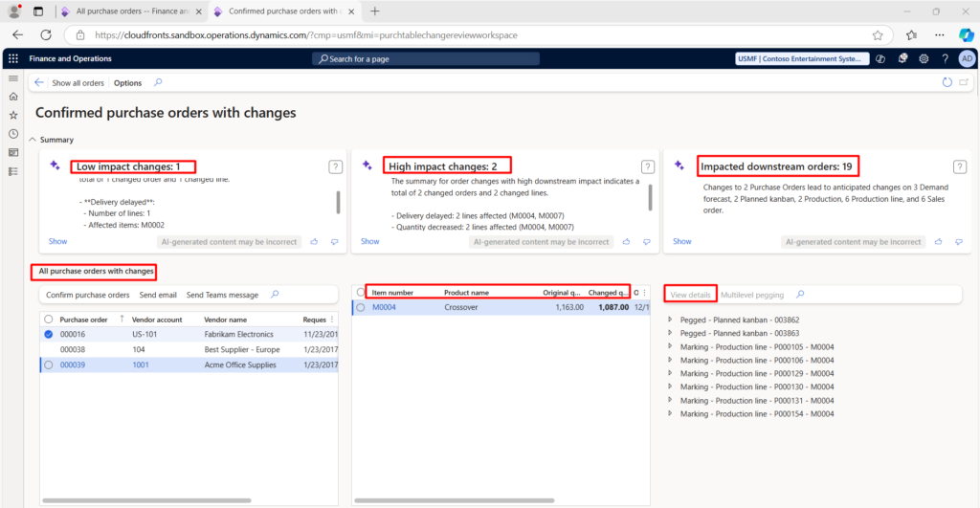This screenshot has width=980, height=508.
Task: Expand Pegged - Planned kanban - 003862
Action: pyautogui.click(x=670, y=320)
